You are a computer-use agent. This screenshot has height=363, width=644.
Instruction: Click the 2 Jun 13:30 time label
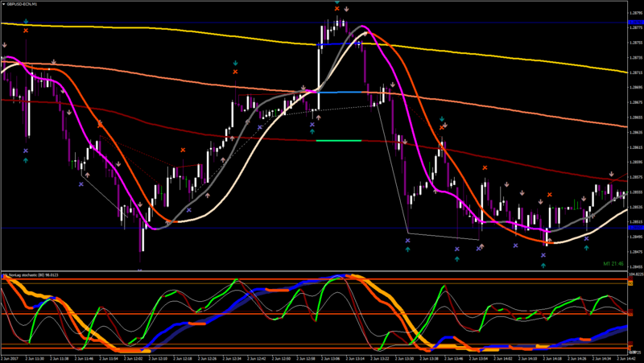[403, 358]
